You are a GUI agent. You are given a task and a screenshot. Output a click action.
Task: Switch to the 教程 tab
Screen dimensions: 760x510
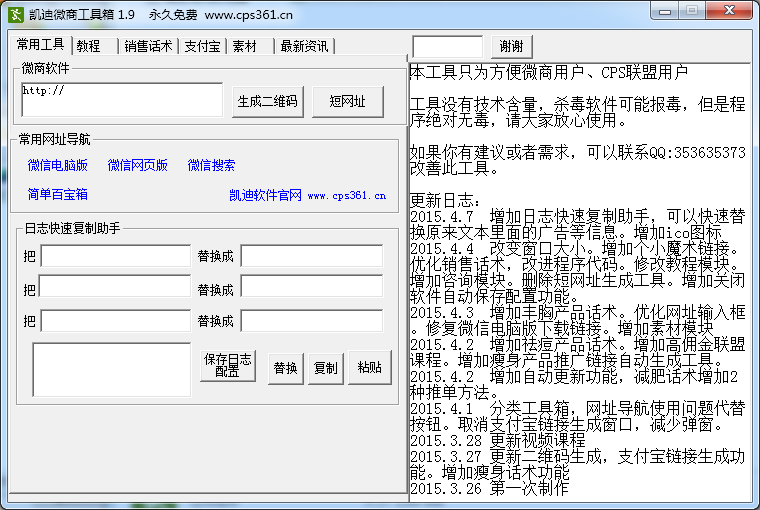pos(88,46)
